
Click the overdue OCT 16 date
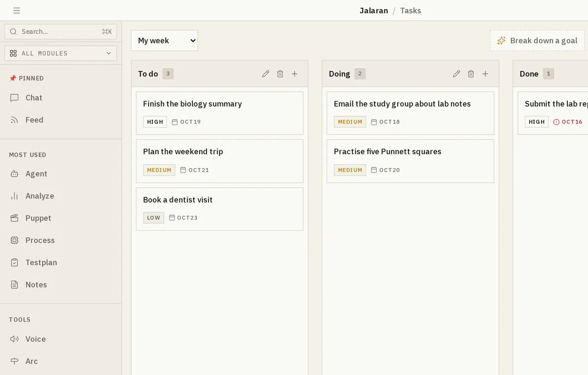(x=567, y=122)
